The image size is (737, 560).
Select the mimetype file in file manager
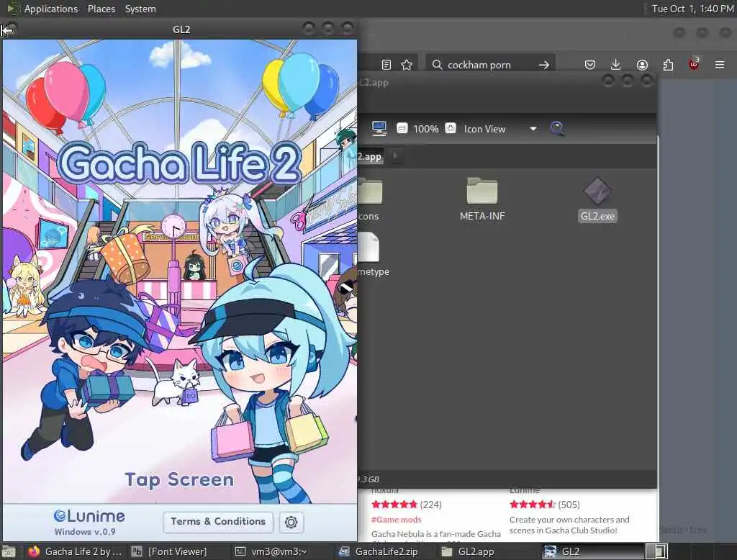[373, 254]
